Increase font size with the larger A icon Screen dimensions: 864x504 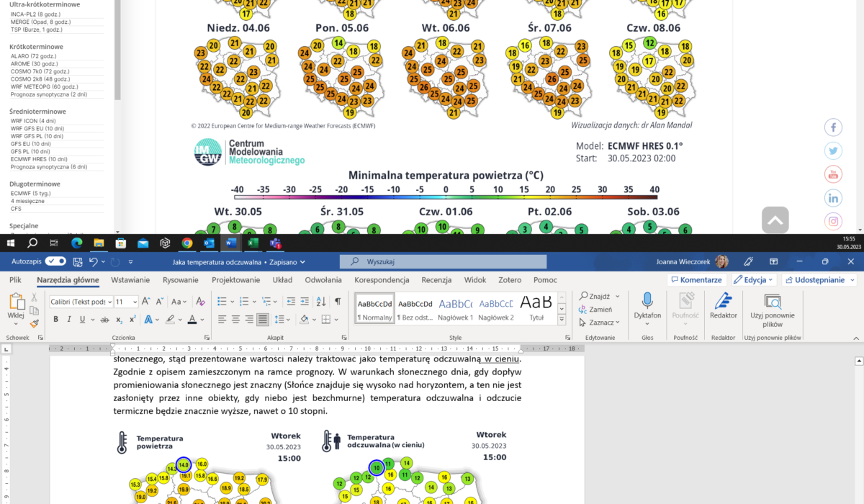point(145,302)
